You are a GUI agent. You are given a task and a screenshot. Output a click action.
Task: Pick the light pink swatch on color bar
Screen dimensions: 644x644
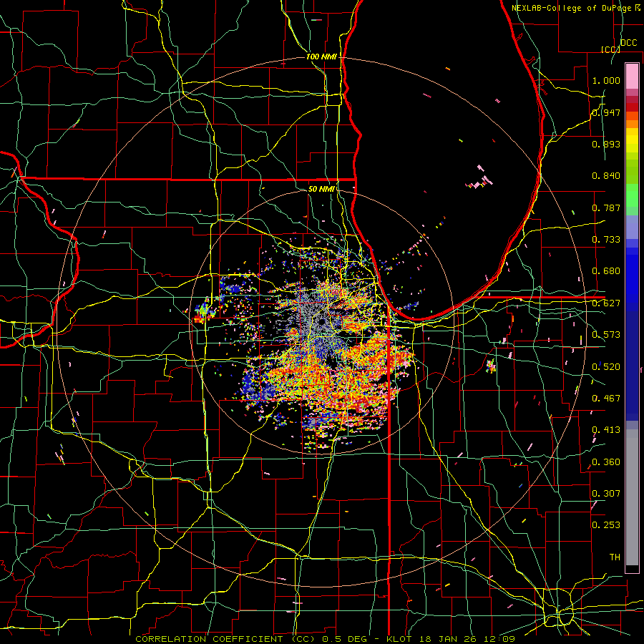coord(632,76)
